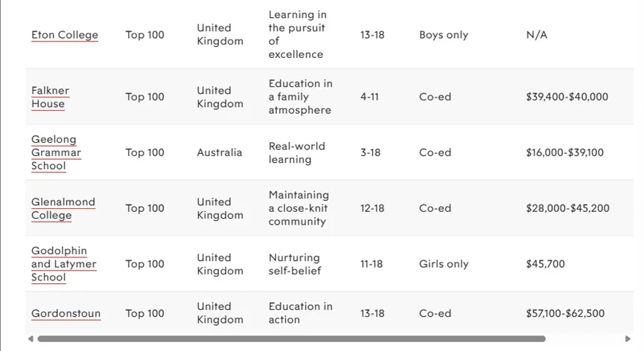
Task: Click the scroll left arrow of table
Action: [x=31, y=338]
